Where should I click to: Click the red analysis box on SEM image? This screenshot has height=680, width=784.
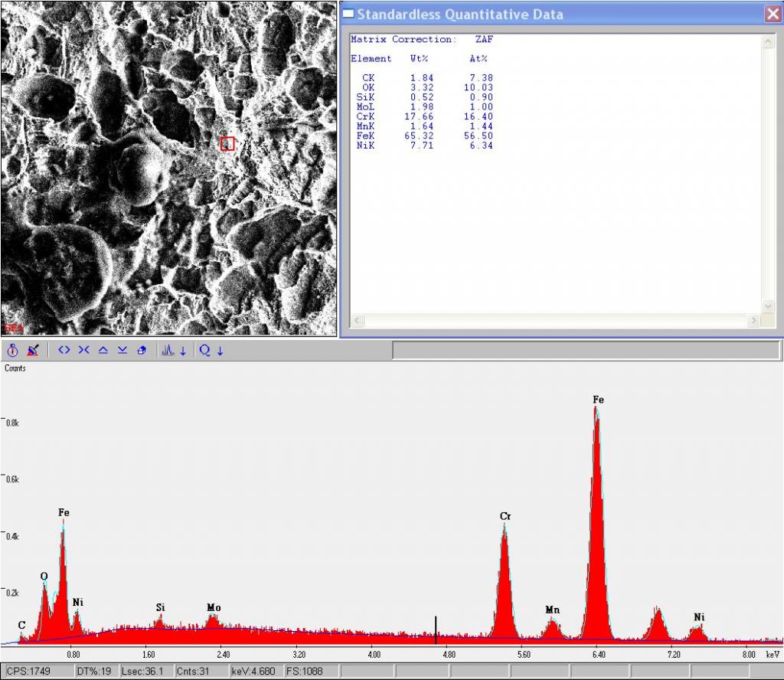(227, 143)
